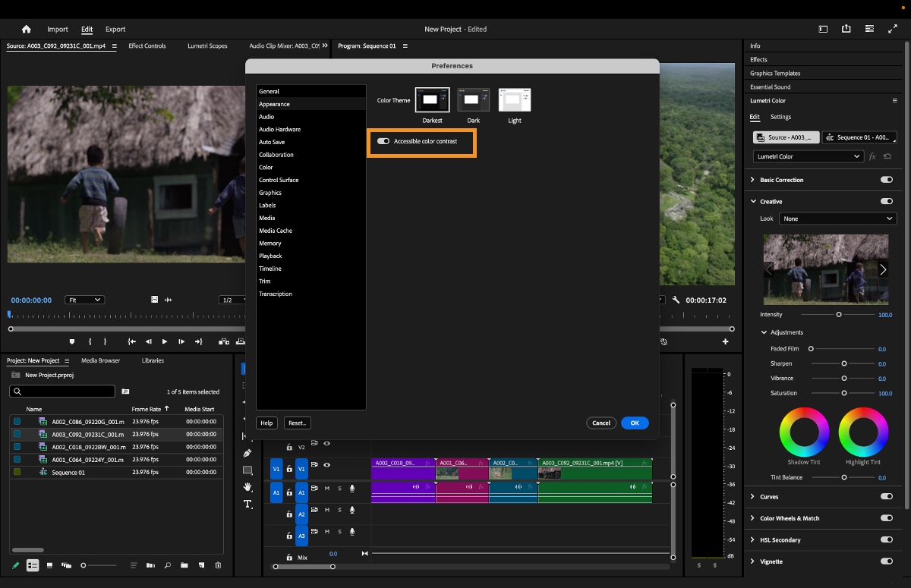Select the Pen tool in the tools panel

pos(247,453)
